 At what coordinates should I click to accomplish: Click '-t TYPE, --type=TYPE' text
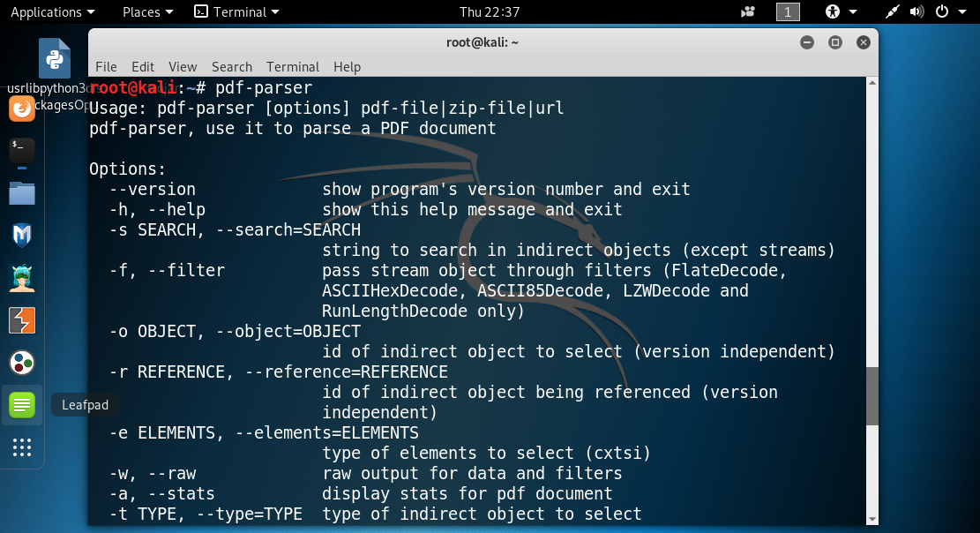pos(206,514)
